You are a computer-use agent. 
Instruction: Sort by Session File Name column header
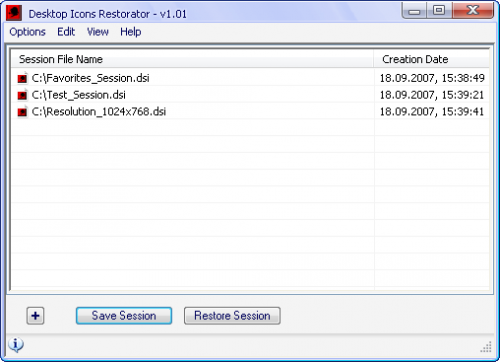pyautogui.click(x=192, y=59)
